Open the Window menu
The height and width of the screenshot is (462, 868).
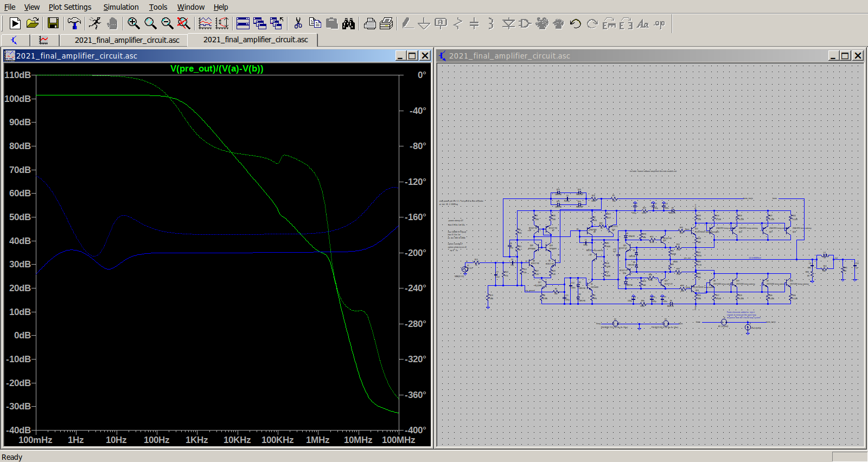191,7
